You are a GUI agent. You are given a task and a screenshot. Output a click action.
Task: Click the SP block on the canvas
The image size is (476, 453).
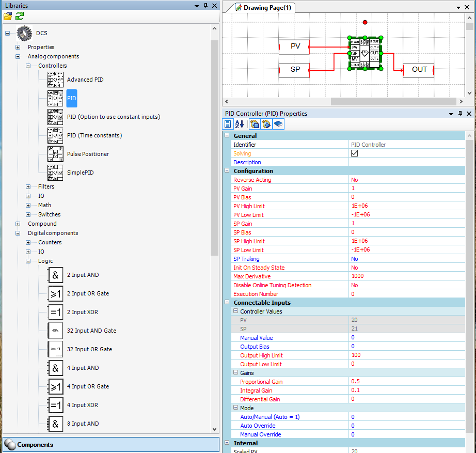(294, 69)
